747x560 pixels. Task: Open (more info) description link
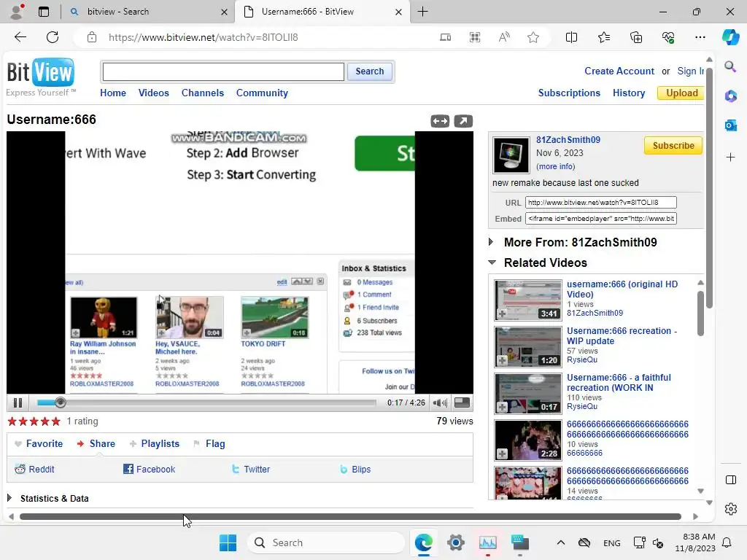[555, 166]
